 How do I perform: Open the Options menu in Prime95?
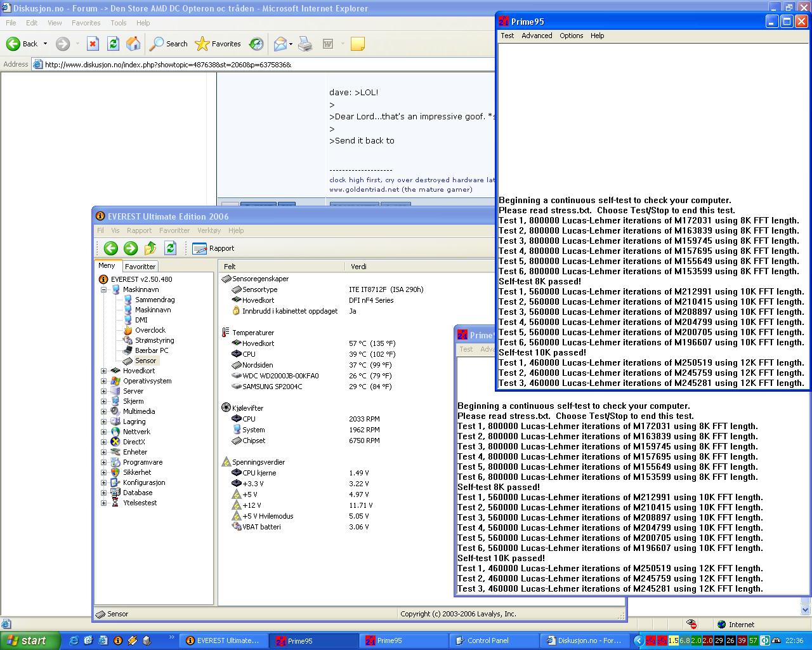point(571,36)
